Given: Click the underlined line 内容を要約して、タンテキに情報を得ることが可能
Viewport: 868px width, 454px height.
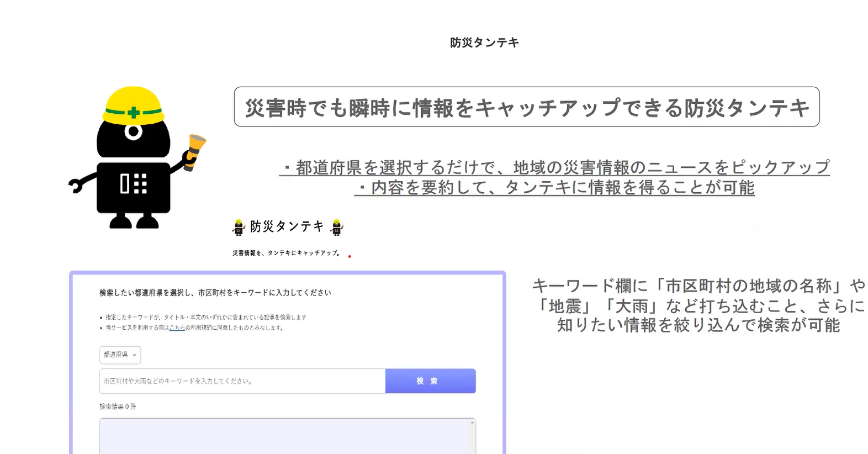Looking at the screenshot, I should click(x=554, y=187).
